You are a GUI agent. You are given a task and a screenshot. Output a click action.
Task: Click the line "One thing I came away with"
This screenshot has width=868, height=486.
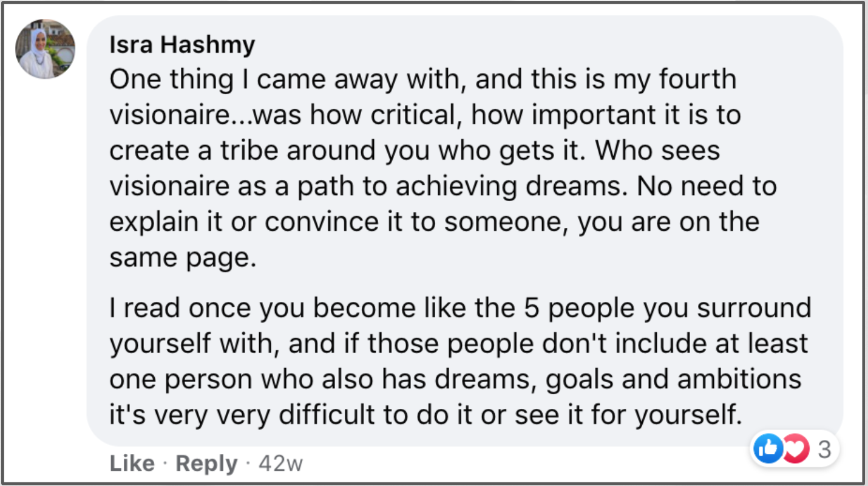tap(422, 80)
